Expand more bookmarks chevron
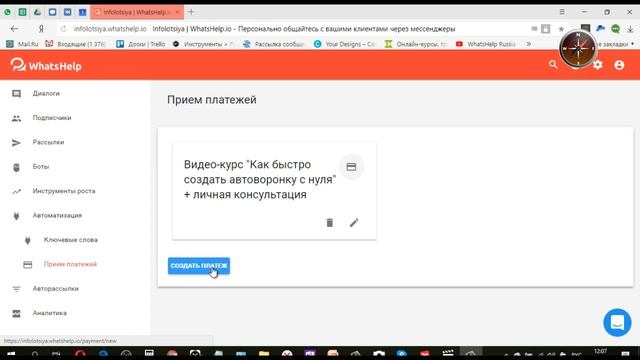Image resolution: width=640 pixels, height=360 pixels. tap(529, 44)
